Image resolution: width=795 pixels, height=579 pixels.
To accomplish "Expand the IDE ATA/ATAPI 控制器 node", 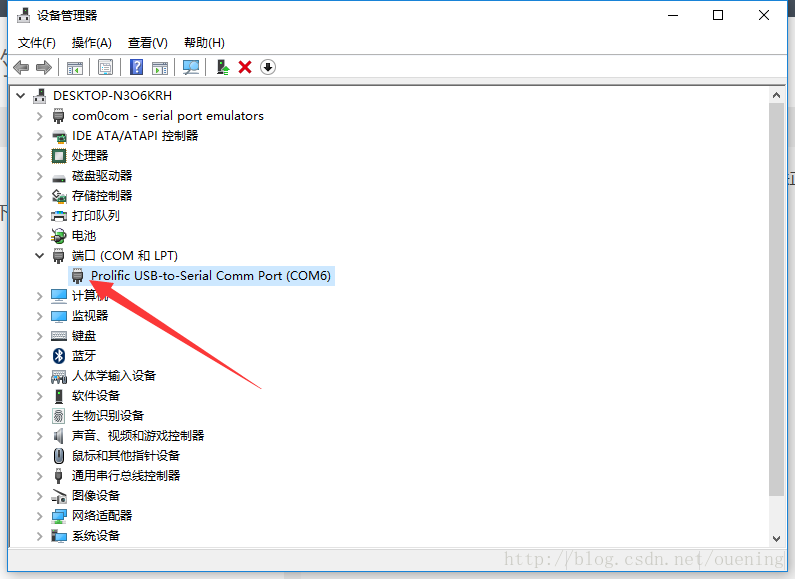I will [x=40, y=136].
